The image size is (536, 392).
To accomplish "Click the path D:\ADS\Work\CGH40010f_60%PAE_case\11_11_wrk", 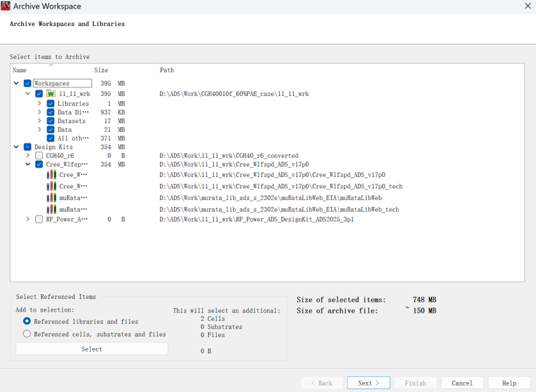I will pyautogui.click(x=234, y=94).
